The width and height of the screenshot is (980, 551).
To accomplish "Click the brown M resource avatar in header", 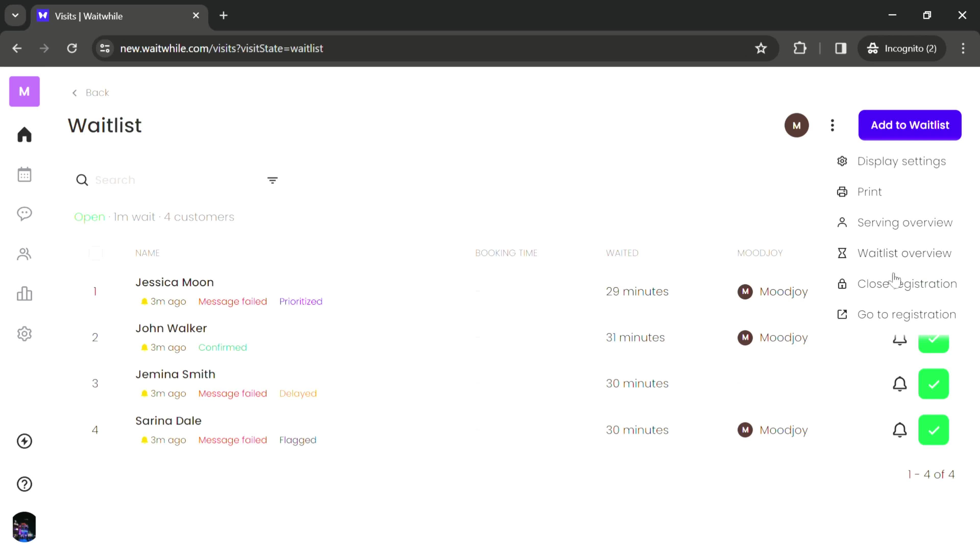I will (797, 125).
